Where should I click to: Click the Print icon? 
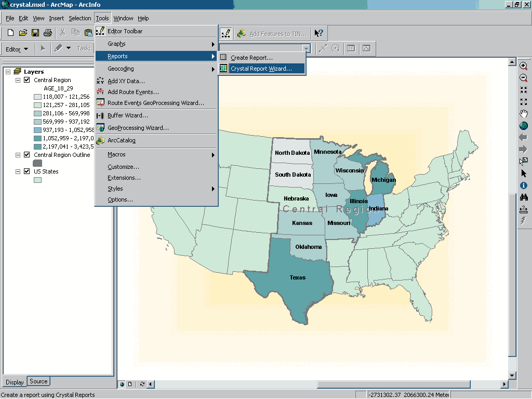pyautogui.click(x=48, y=33)
